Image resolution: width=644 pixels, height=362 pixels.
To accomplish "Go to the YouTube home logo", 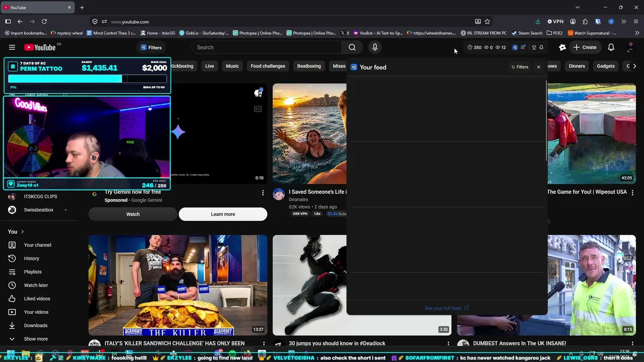I will (x=40, y=47).
